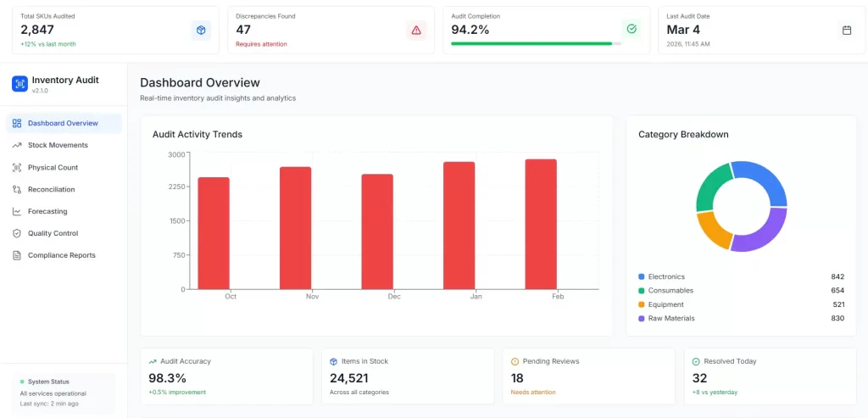Viewport: 868px width, 418px height.
Task: Open Dashboard Overview in the sidebar
Action: pos(64,124)
